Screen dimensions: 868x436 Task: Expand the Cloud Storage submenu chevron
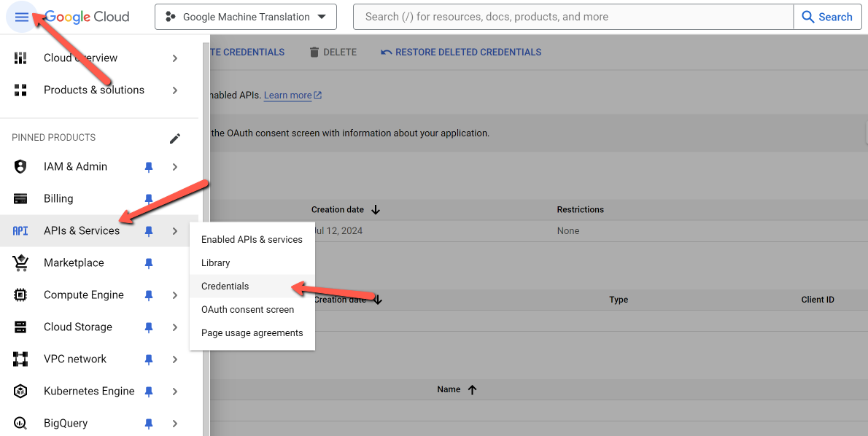click(175, 327)
